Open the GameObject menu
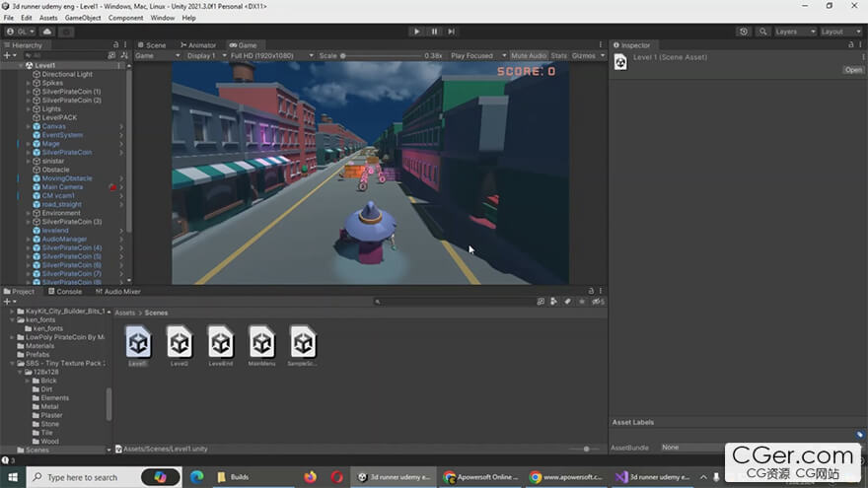Viewport: 868px width, 488px height. [x=83, y=18]
